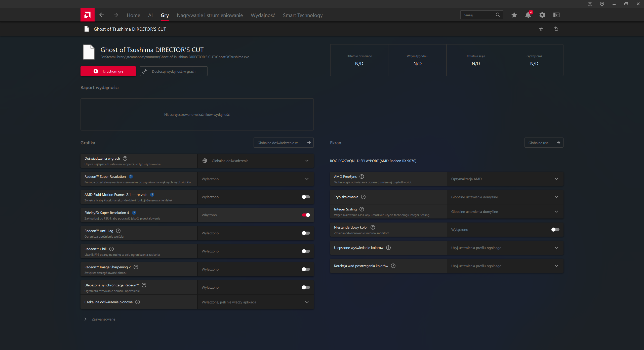Click help icon beside Radeon Anti-Lag
This screenshot has width=644, height=350.
[118, 231]
